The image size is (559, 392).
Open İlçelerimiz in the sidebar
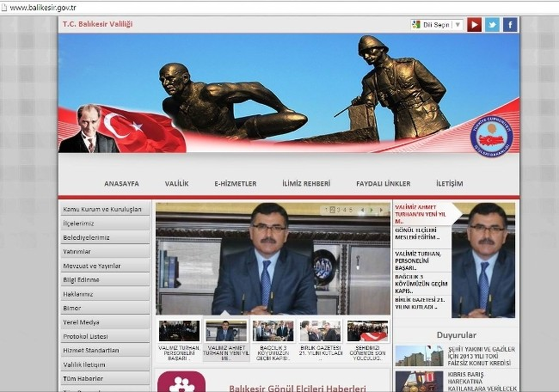pyautogui.click(x=105, y=223)
